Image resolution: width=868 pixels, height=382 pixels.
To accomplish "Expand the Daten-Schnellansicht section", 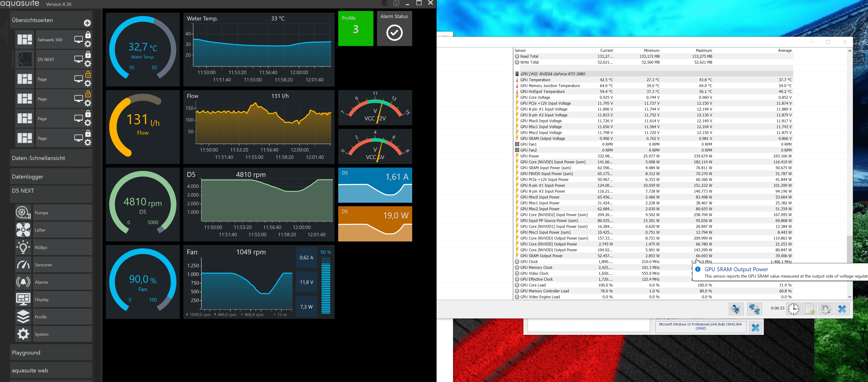I will pyautogui.click(x=51, y=158).
